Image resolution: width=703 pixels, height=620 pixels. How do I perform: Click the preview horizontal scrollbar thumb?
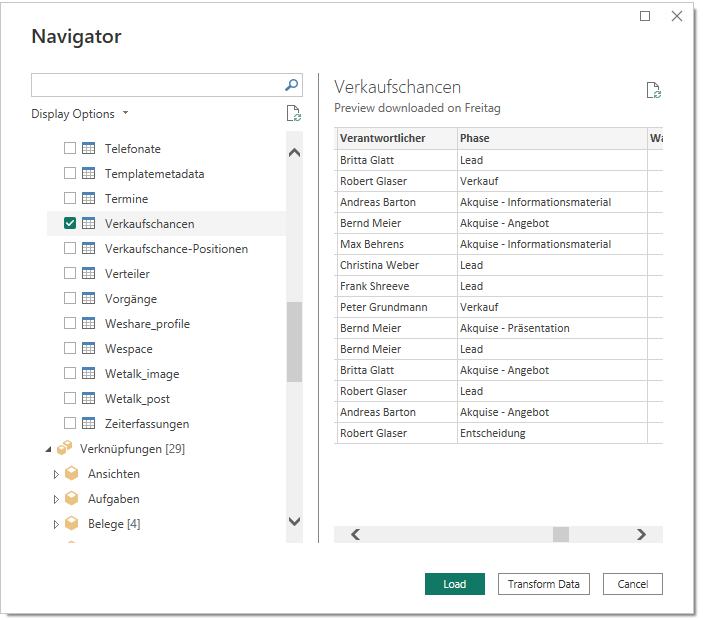pyautogui.click(x=561, y=534)
